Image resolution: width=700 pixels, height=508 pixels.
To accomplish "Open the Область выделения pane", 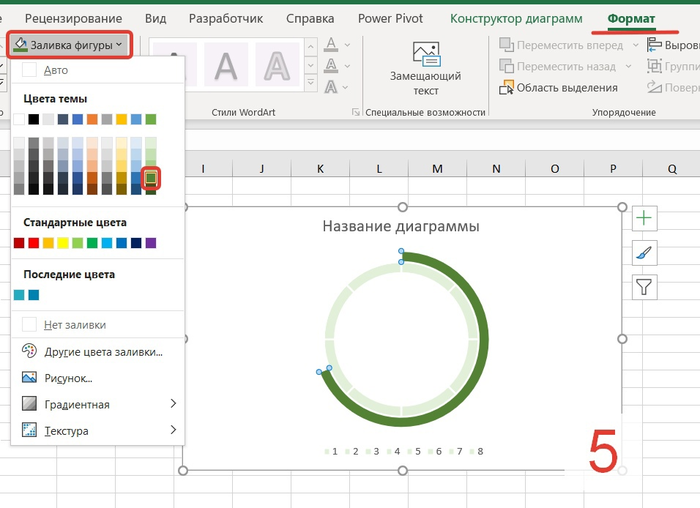I will click(558, 88).
